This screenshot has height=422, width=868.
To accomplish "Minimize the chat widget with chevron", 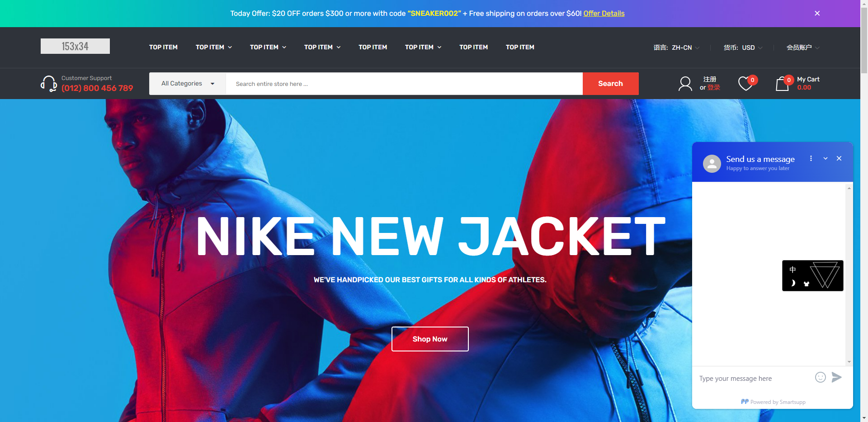I will 826,158.
